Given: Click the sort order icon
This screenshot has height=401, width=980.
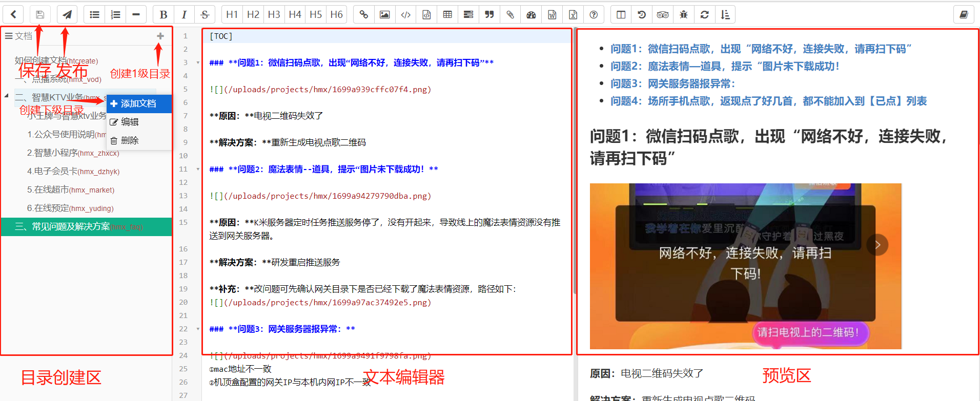Looking at the screenshot, I should [x=725, y=14].
